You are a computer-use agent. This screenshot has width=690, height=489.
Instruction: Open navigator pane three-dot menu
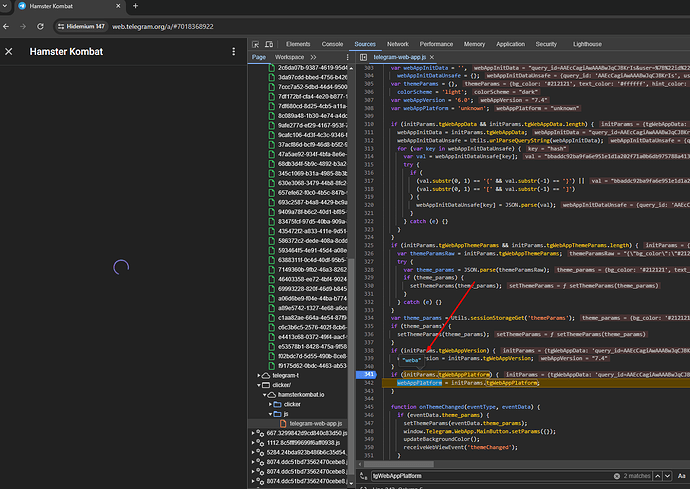point(347,57)
